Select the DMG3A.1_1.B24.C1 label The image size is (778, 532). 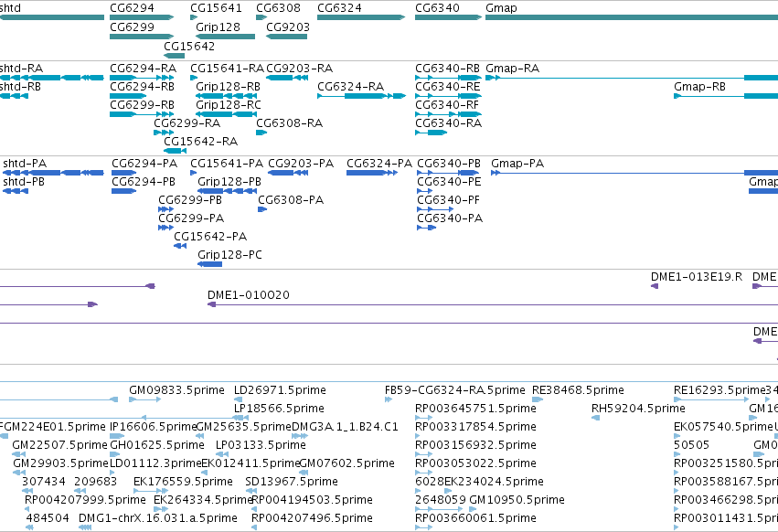[345, 426]
